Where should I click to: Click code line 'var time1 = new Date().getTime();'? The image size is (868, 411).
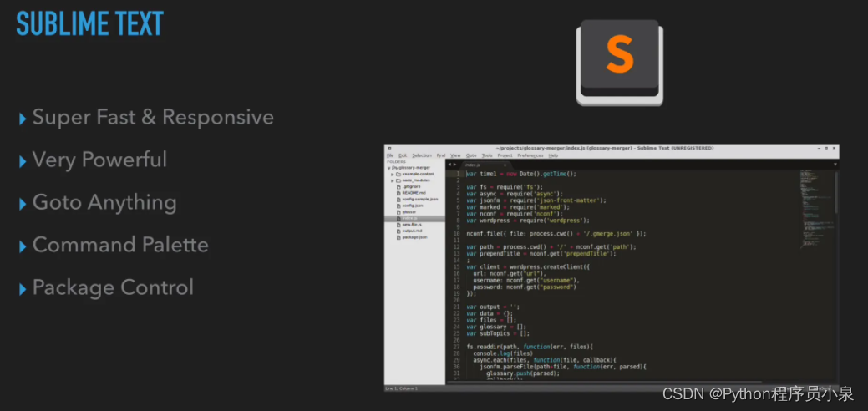click(521, 174)
